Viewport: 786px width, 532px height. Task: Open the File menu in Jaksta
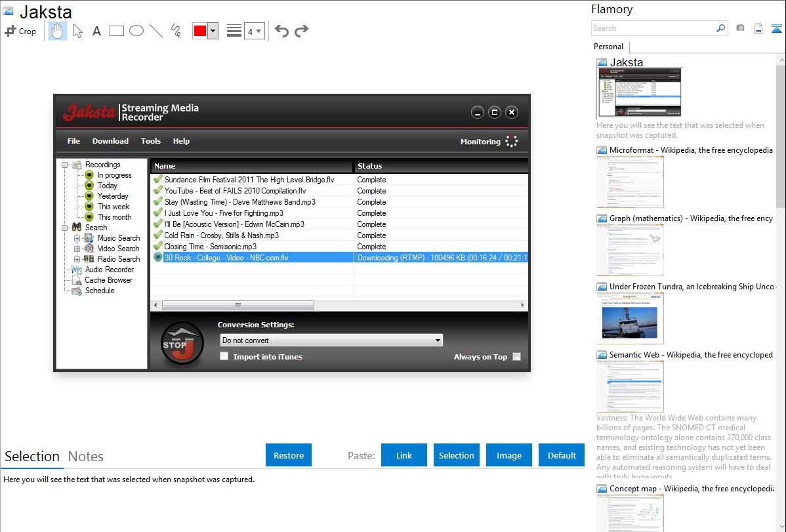(73, 141)
